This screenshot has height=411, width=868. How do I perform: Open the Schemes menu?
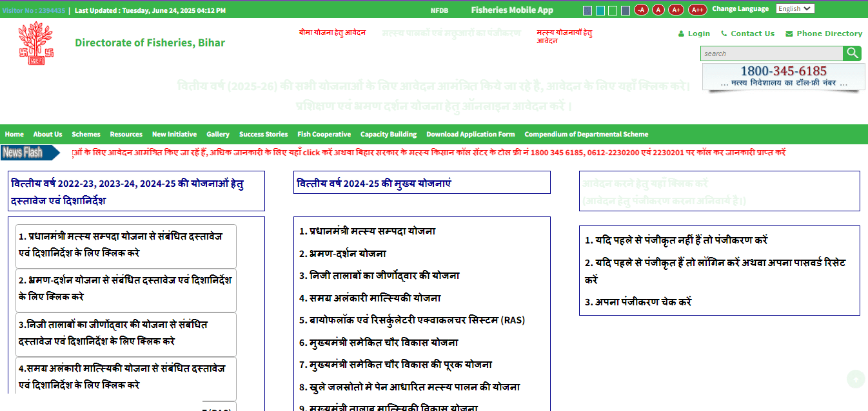click(x=86, y=135)
